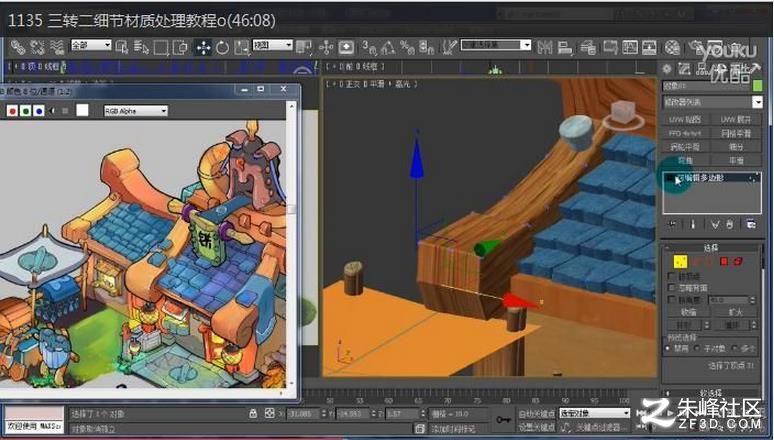The image size is (774, 440).
Task: Switch to the Modify command panel tab
Action: tap(684, 70)
